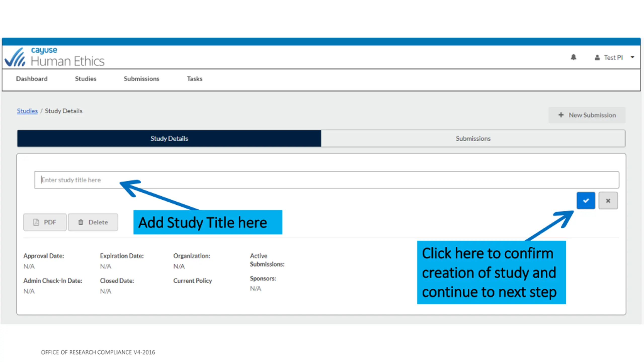Screen dimensions: 644x362
Task: Click the Test PI user name
Action: (613, 58)
